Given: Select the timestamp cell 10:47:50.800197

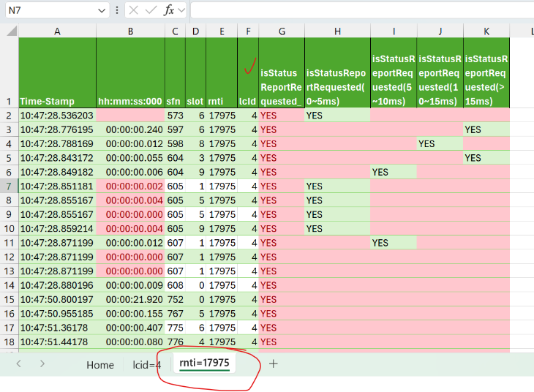Looking at the screenshot, I should coord(57,299).
